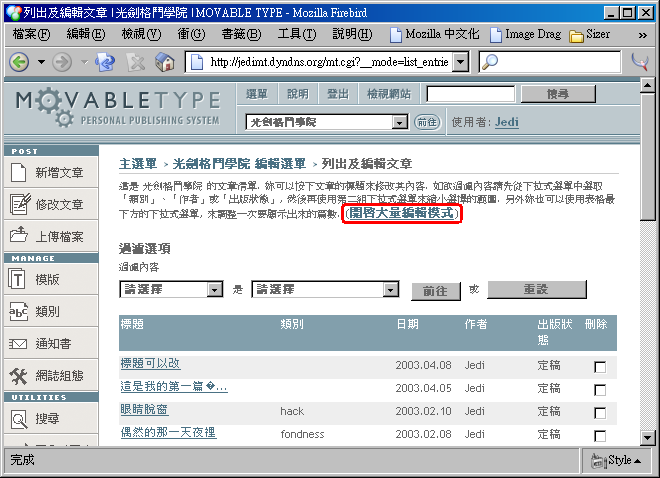Open the 修改文章 edit entries icon
The image size is (660, 478).
click(19, 204)
